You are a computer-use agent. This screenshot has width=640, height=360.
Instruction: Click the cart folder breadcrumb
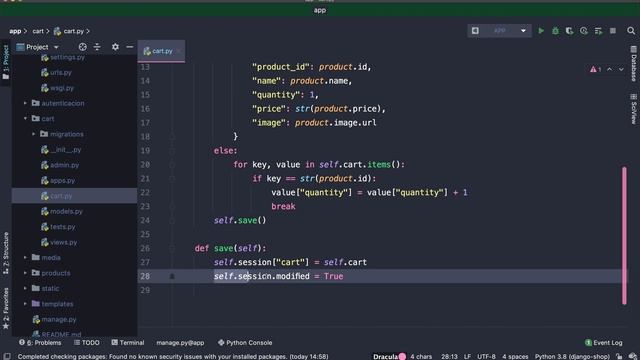38,31
